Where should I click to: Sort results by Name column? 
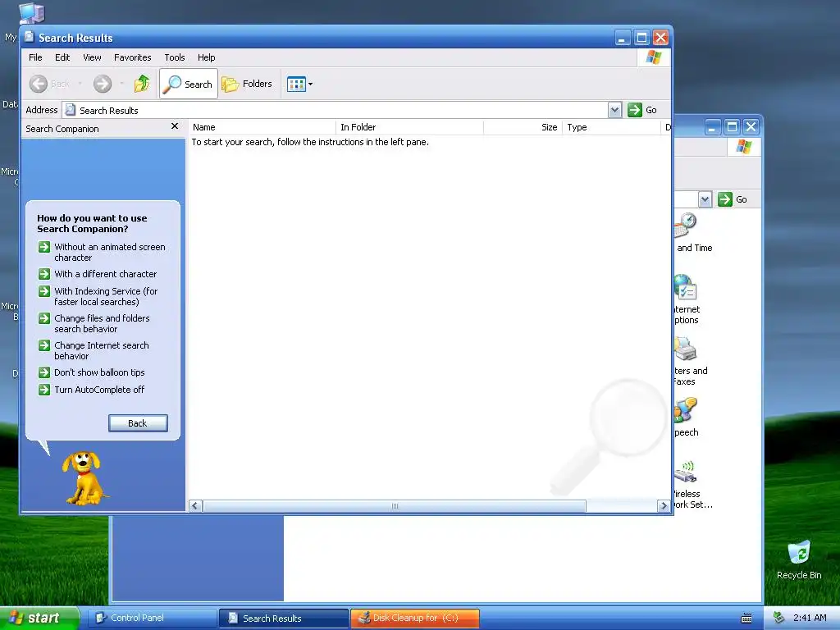262,127
